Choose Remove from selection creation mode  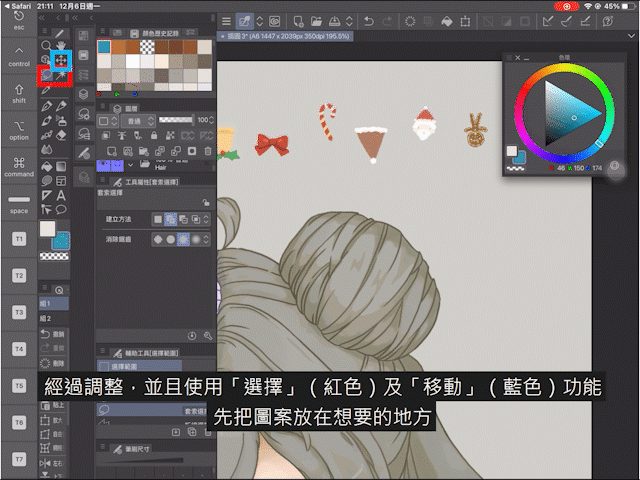183,219
